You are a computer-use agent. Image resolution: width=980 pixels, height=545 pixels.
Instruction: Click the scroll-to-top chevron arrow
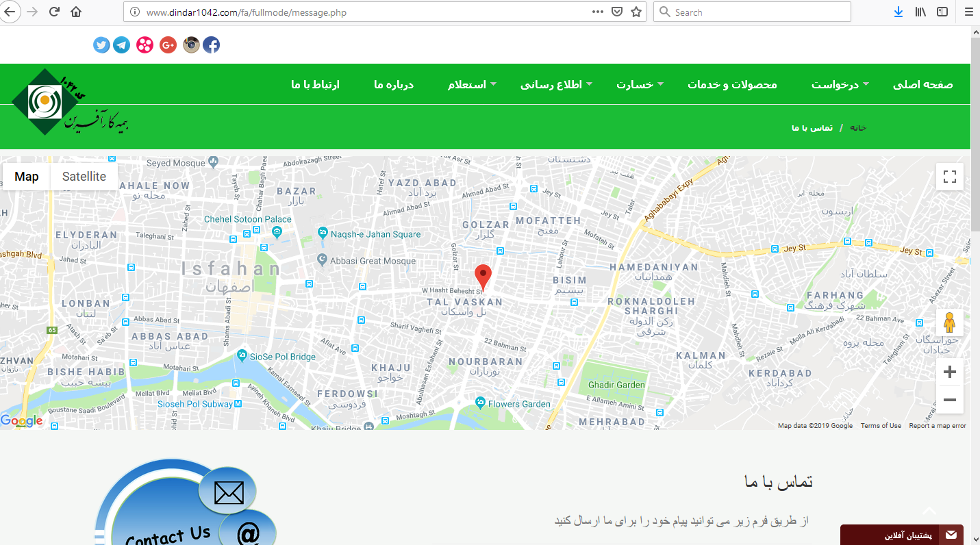coord(929,511)
